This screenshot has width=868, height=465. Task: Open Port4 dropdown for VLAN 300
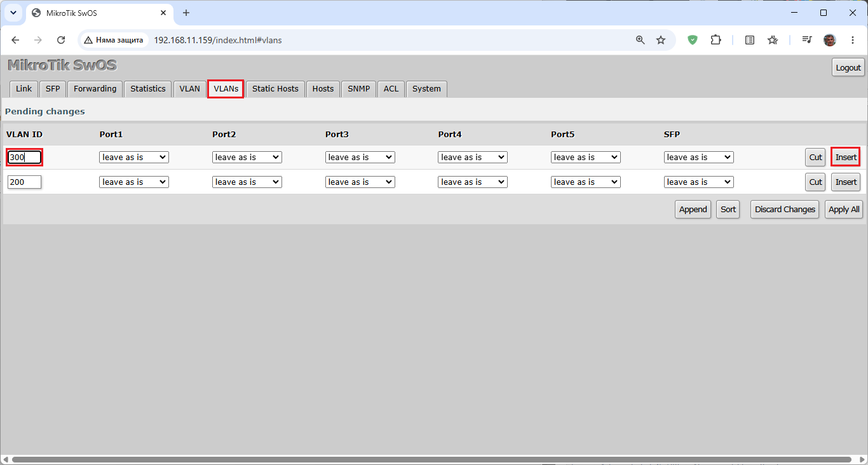point(473,158)
